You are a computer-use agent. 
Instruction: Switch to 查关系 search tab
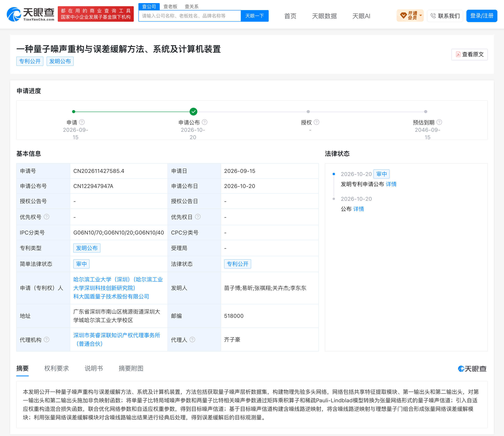pos(192,7)
